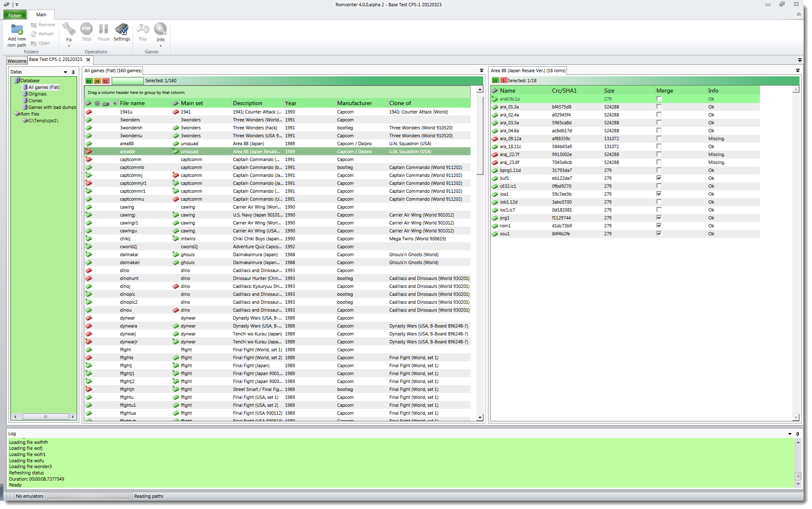
Task: Open the games list panel dropdown arrow
Action: click(481, 71)
